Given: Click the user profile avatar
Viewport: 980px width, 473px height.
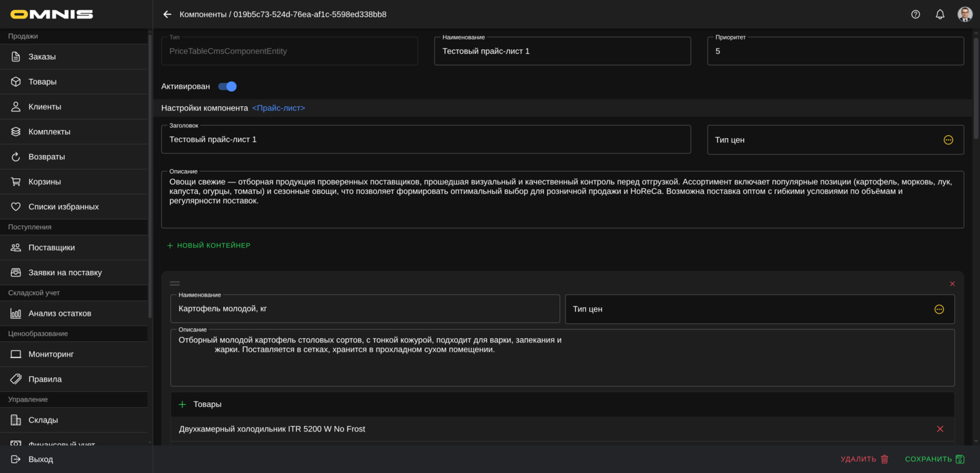Looking at the screenshot, I should (964, 14).
